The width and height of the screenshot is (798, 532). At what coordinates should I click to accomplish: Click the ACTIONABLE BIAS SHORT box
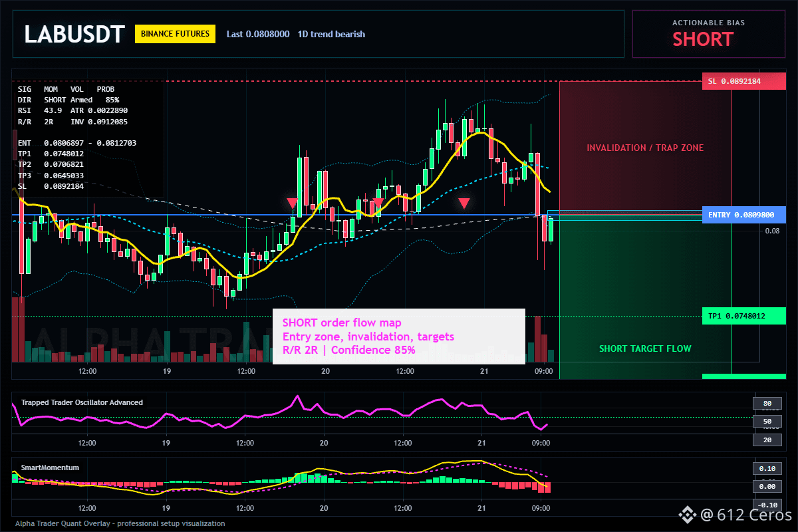click(708, 34)
